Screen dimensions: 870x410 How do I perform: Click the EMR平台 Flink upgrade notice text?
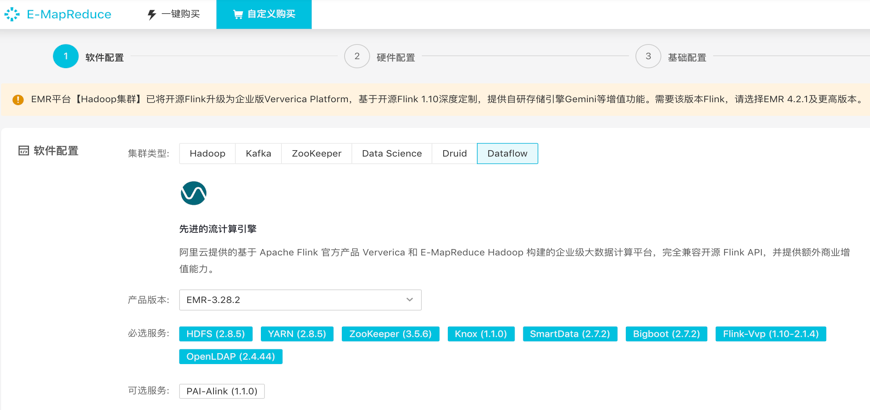point(446,100)
